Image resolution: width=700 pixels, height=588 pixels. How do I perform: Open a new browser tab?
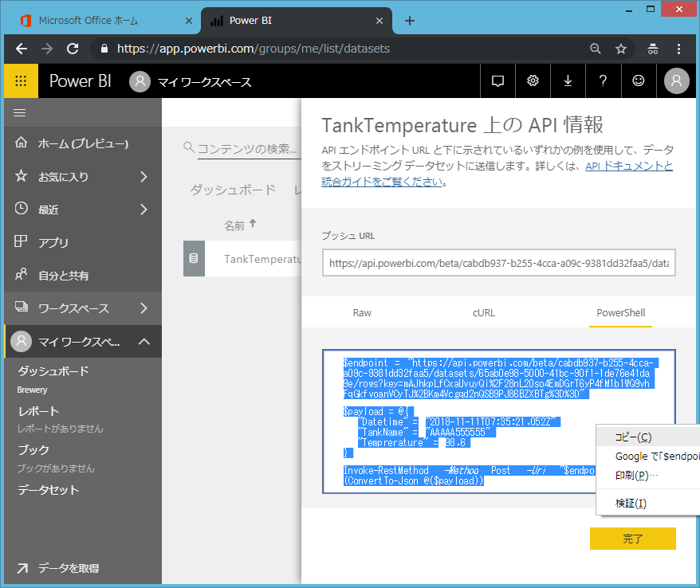coord(409,21)
